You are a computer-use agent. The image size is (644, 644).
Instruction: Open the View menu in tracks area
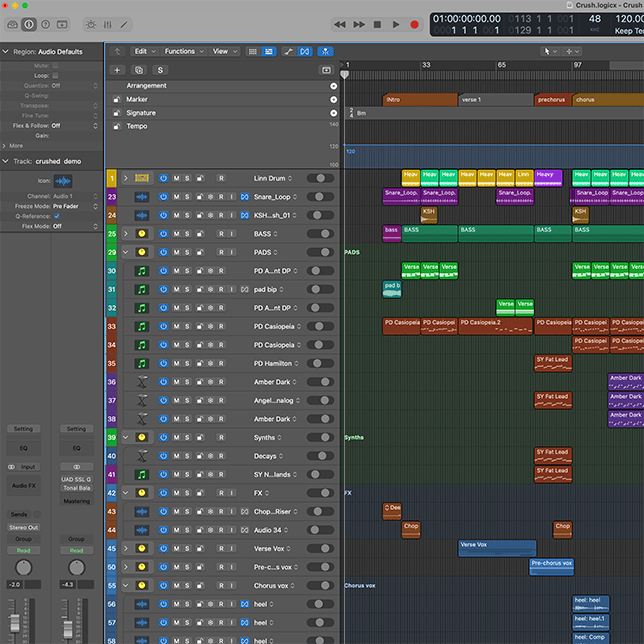coord(224,51)
